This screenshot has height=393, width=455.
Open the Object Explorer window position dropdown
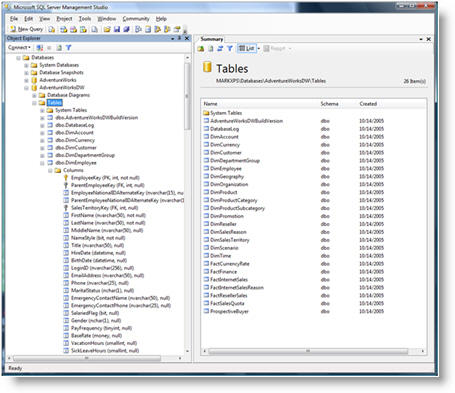click(172, 39)
